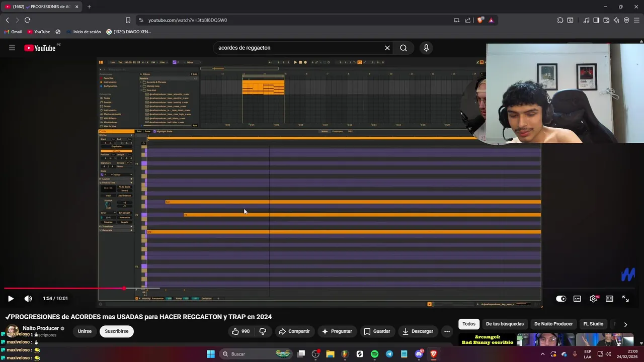Click the Fold button in piano roll
The height and width of the screenshot is (362, 644).
pos(139,131)
